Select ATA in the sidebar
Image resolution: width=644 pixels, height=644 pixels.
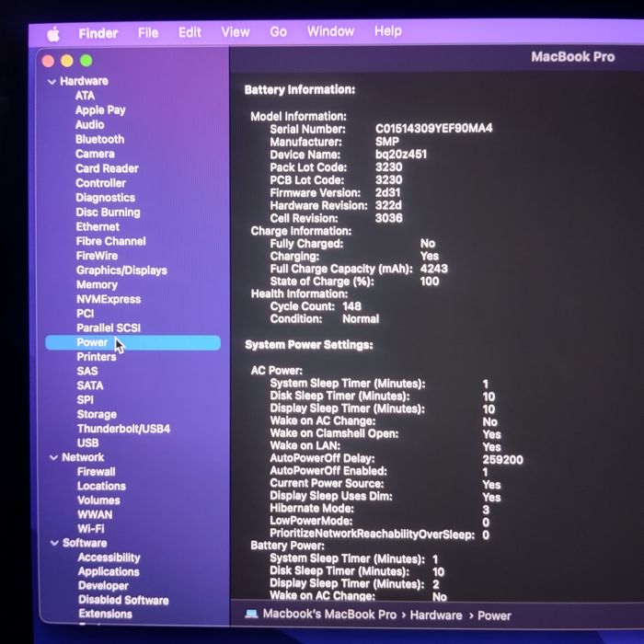point(85,96)
